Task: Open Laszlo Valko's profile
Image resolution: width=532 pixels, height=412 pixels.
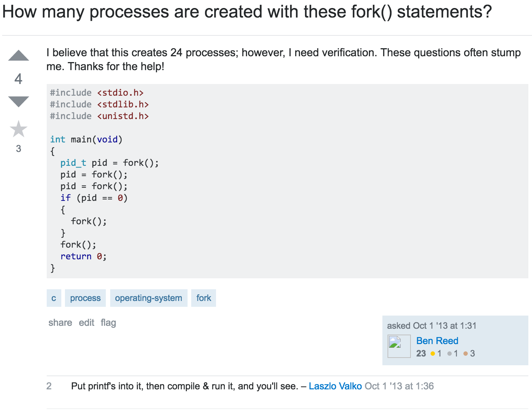Action: coord(335,386)
